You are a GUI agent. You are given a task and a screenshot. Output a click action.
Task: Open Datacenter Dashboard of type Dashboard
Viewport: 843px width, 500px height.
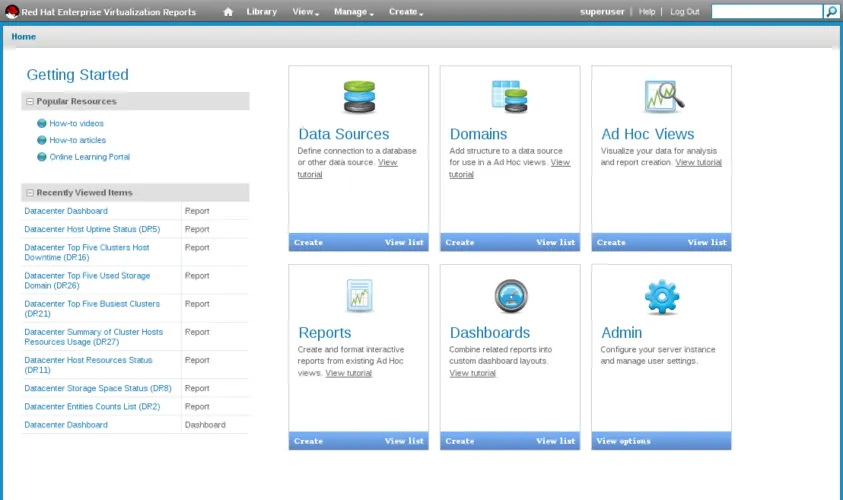pos(66,425)
